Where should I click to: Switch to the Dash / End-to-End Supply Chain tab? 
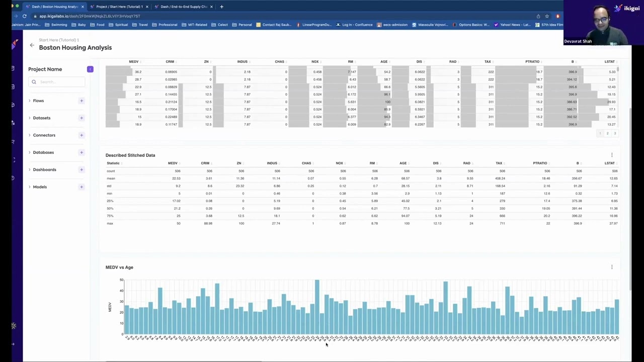pyautogui.click(x=184, y=7)
